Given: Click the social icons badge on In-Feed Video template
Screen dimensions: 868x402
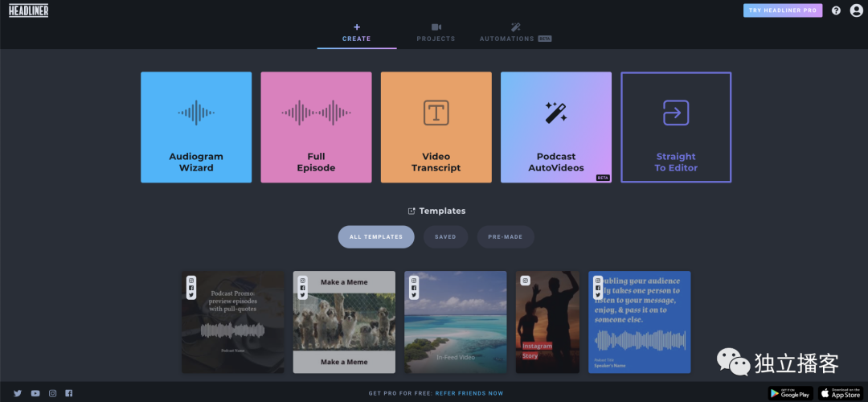Looking at the screenshot, I should click(x=414, y=288).
